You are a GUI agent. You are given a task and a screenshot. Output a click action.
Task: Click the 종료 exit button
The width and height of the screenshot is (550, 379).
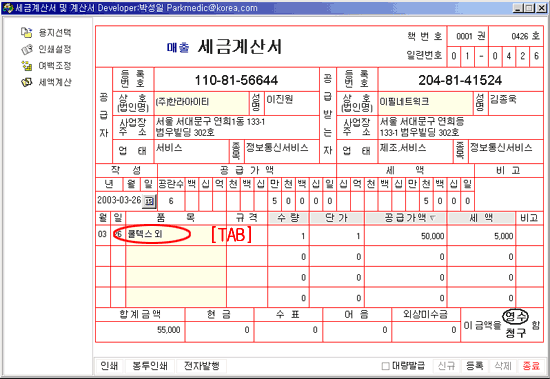pos(531,366)
